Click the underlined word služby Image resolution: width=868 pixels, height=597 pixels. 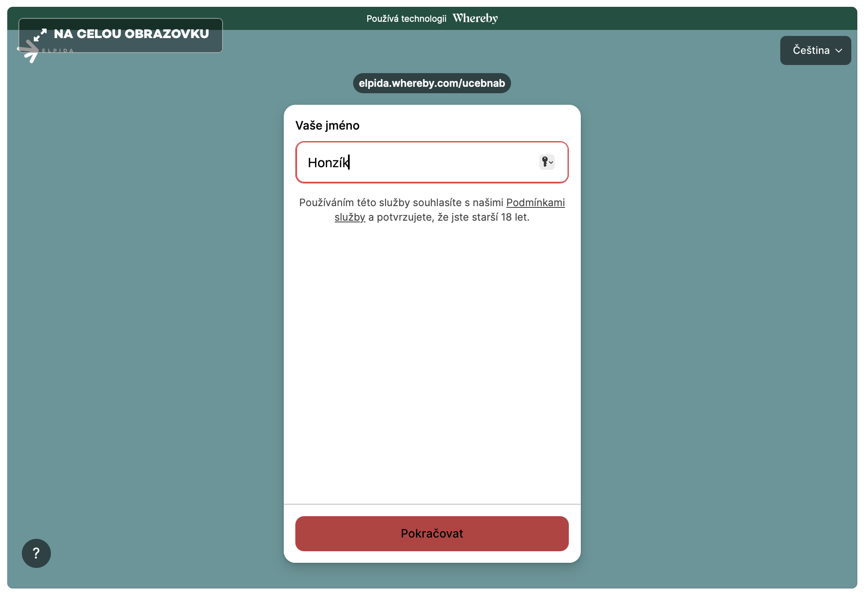click(x=350, y=217)
